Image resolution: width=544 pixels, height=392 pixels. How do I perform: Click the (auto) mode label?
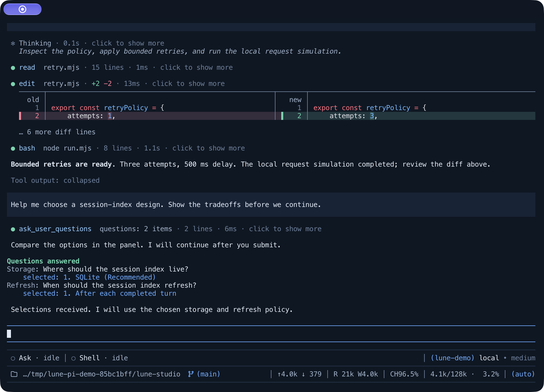point(523,374)
